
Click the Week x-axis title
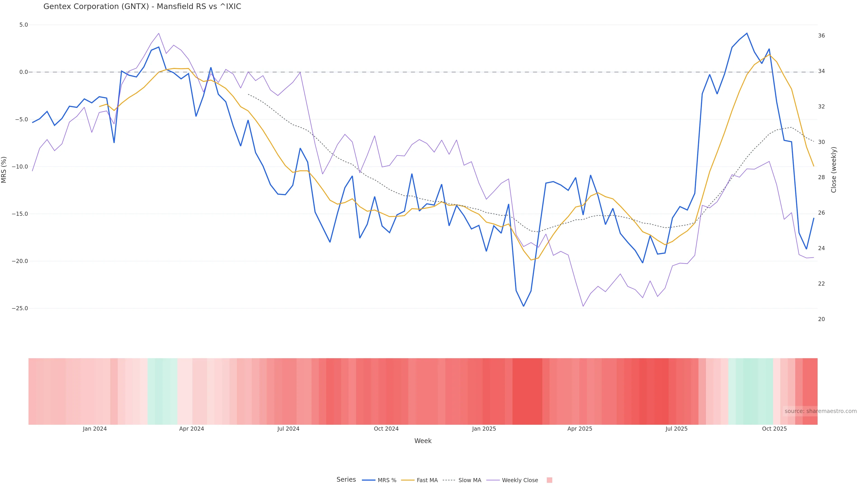(423, 441)
